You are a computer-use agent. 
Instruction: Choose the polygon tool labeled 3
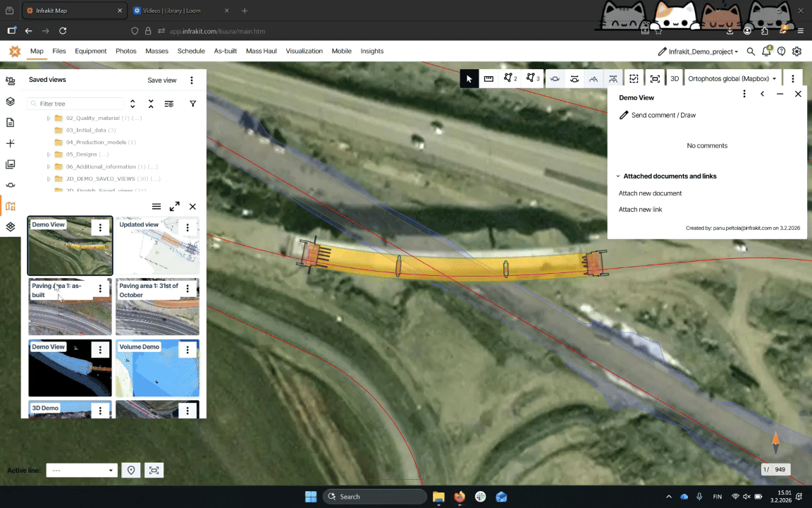click(x=532, y=78)
